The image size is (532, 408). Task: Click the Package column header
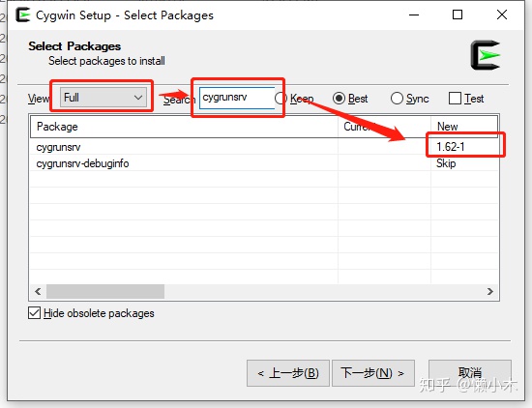tap(184, 127)
